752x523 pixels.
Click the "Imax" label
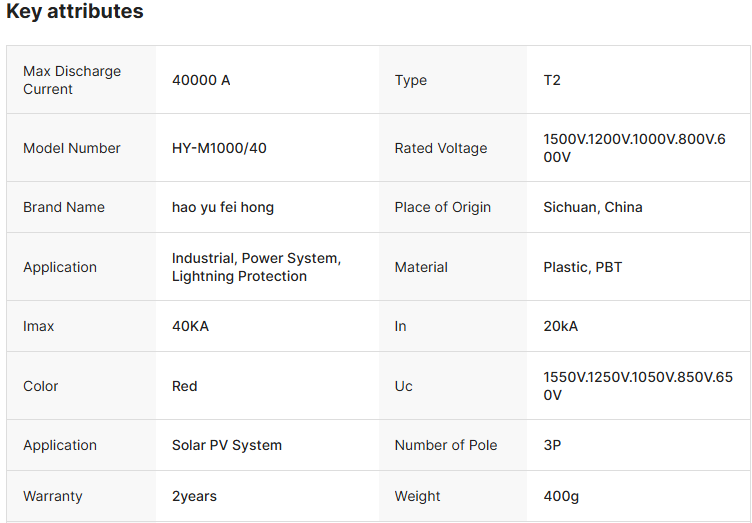[x=39, y=326]
